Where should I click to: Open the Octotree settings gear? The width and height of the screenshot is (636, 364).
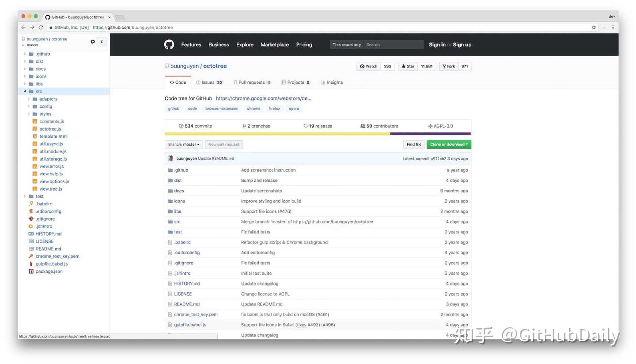(x=93, y=41)
